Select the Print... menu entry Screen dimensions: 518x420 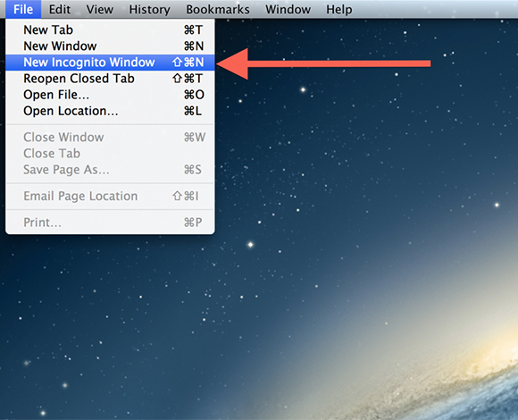pos(110,222)
